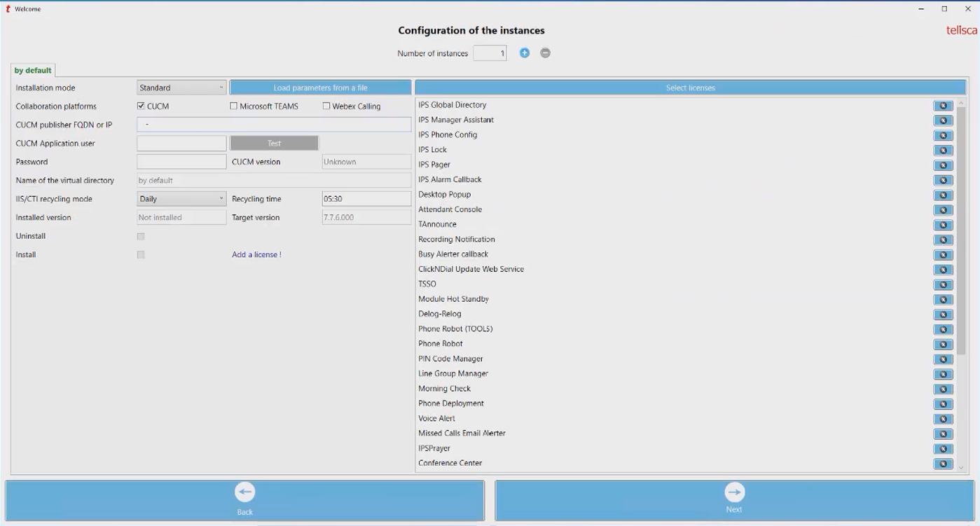Click the Select licenses header button

[690, 88]
